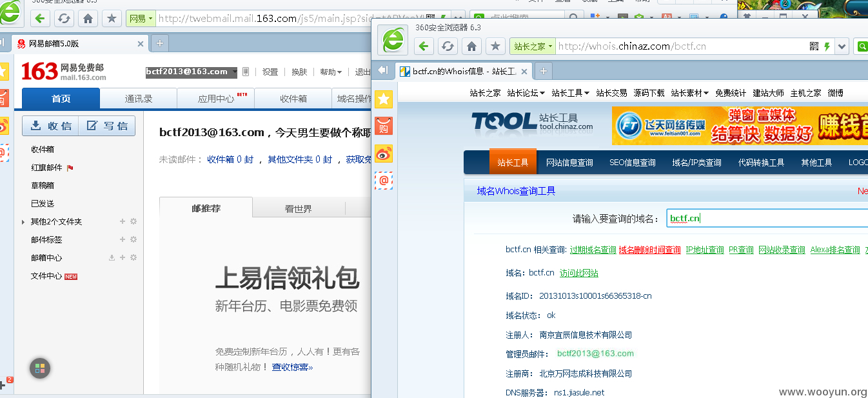
Task: Open the 红旗邮件 folder
Action: pyautogui.click(x=46, y=168)
